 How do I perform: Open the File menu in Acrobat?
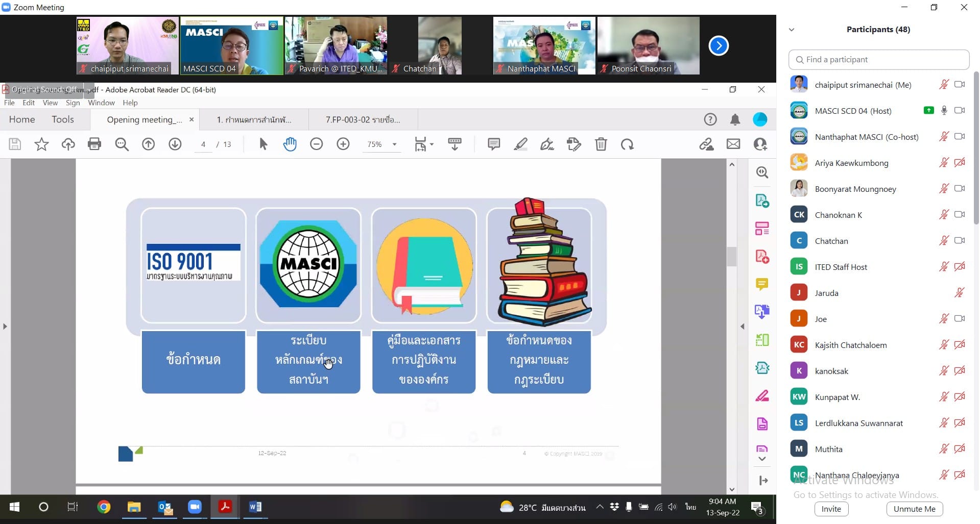[9, 103]
